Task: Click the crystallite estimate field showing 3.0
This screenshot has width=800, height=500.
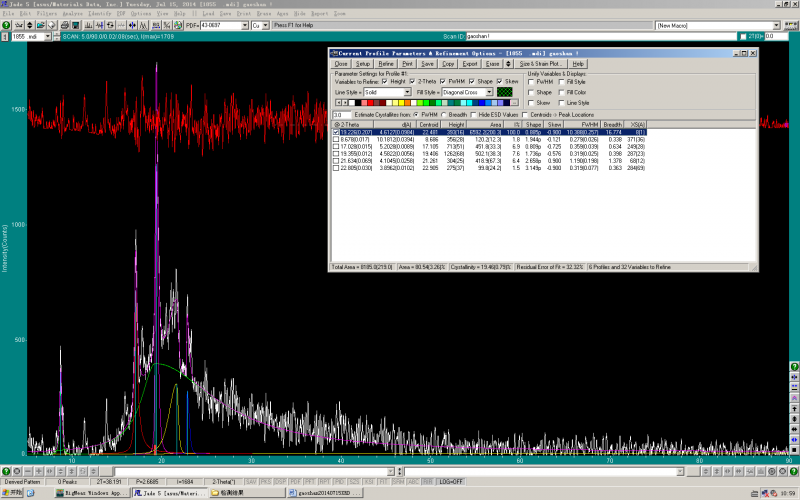Action: tap(343, 115)
